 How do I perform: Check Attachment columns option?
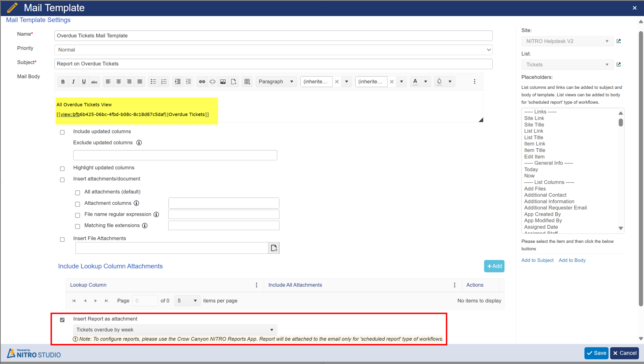(x=78, y=204)
